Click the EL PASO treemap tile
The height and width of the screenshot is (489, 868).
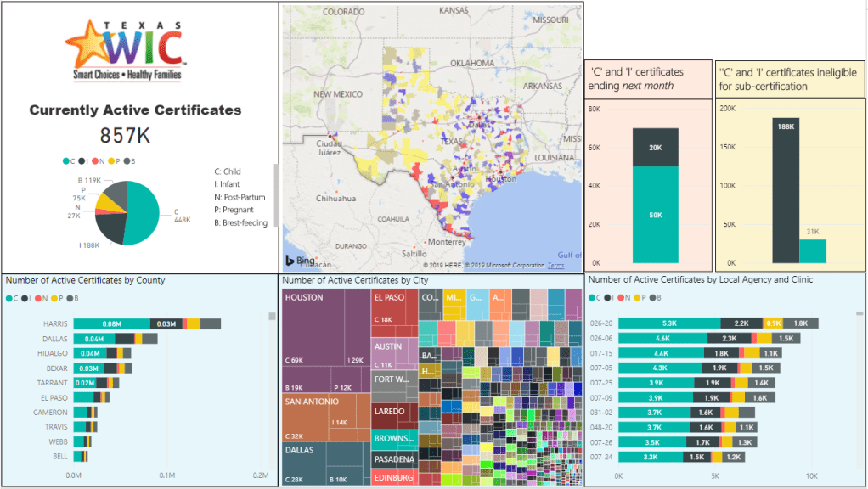pos(393,310)
